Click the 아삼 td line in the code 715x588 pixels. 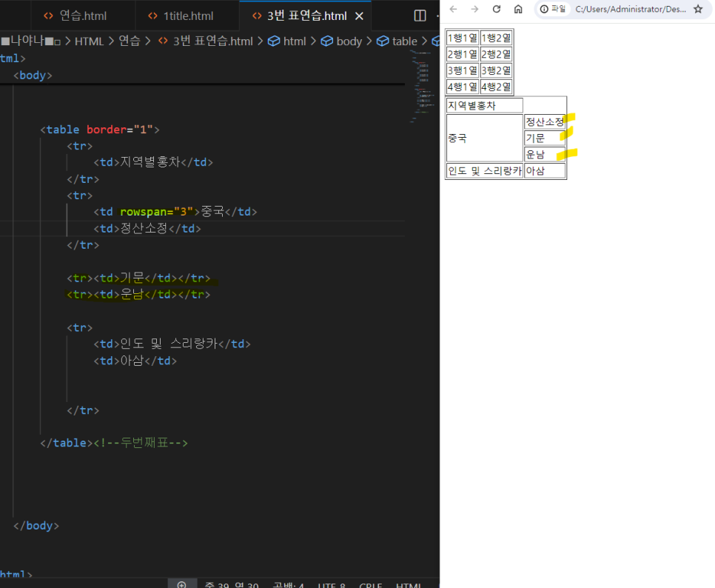coord(135,361)
